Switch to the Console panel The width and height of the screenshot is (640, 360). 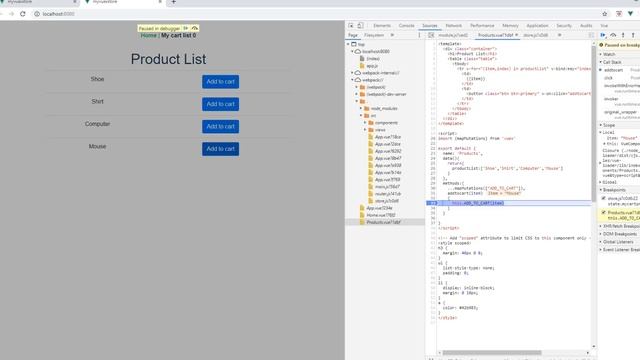click(406, 26)
